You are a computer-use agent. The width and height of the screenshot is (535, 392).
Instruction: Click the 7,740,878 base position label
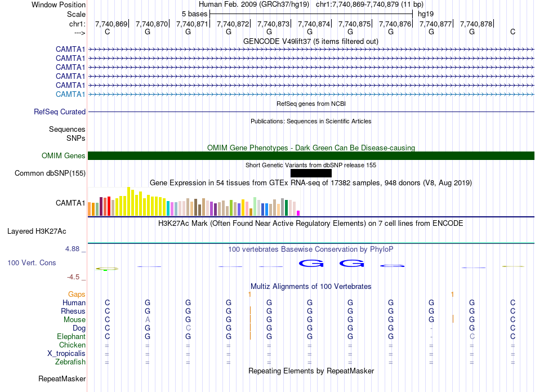pyautogui.click(x=476, y=24)
